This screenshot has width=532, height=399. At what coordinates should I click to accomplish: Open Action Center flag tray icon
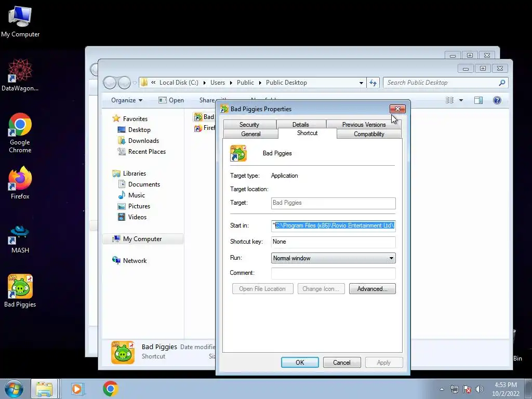pos(467,389)
